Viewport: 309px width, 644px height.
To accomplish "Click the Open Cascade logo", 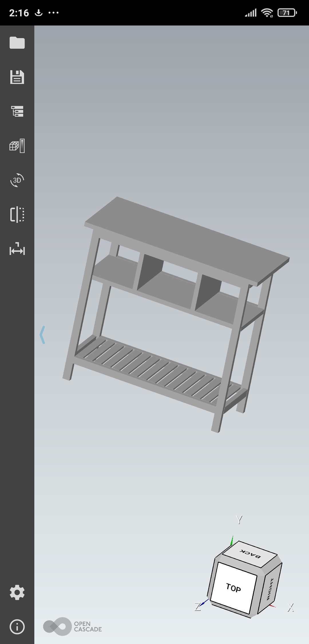I will click(73, 627).
